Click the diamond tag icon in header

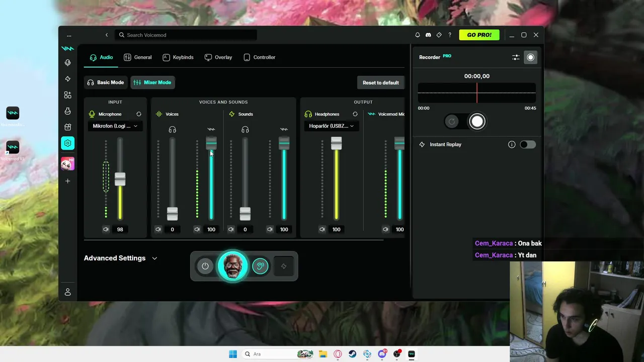tap(439, 35)
